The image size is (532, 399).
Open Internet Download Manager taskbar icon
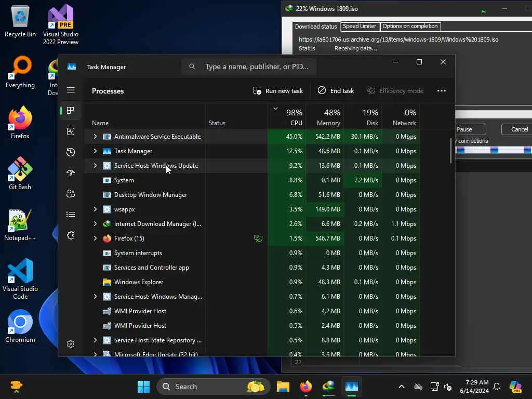click(328, 387)
